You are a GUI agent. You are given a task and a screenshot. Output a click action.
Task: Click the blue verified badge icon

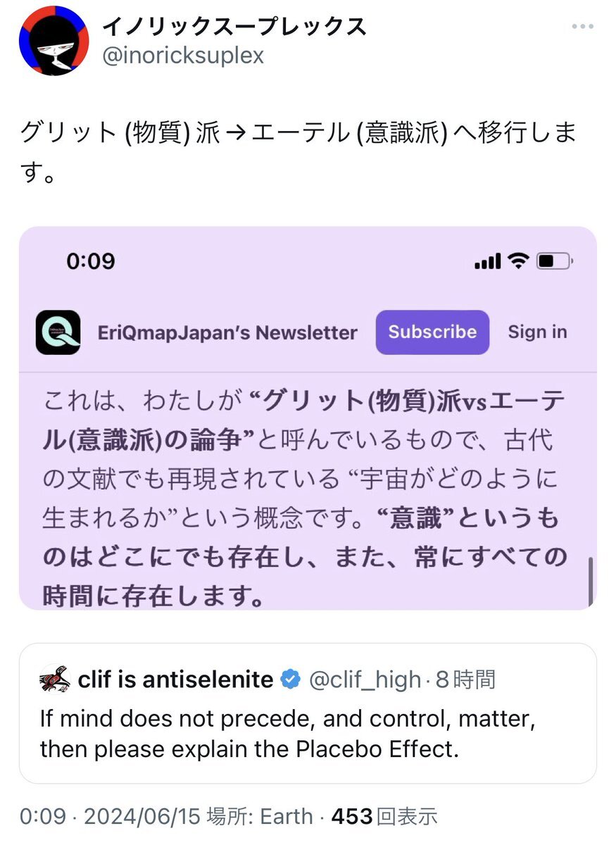tap(289, 680)
